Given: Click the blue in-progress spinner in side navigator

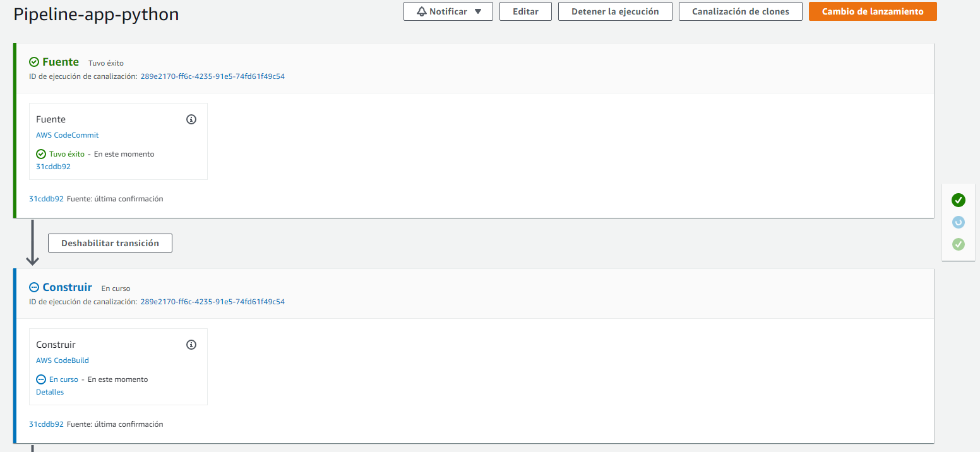Looking at the screenshot, I should pos(958,222).
